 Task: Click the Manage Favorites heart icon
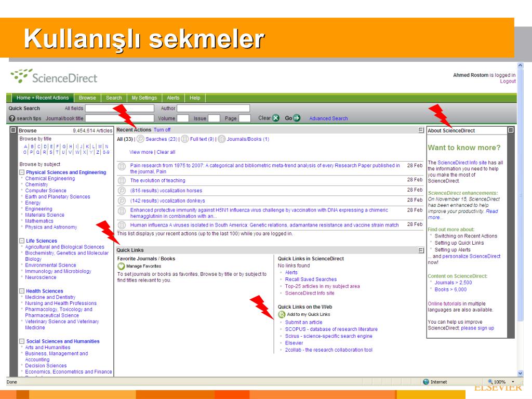pyautogui.click(x=121, y=267)
